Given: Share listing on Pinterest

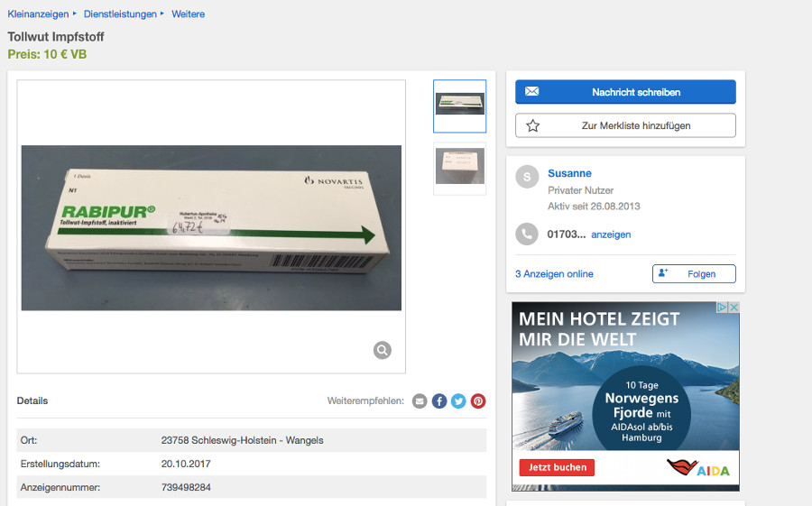Looking at the screenshot, I should 478,401.
